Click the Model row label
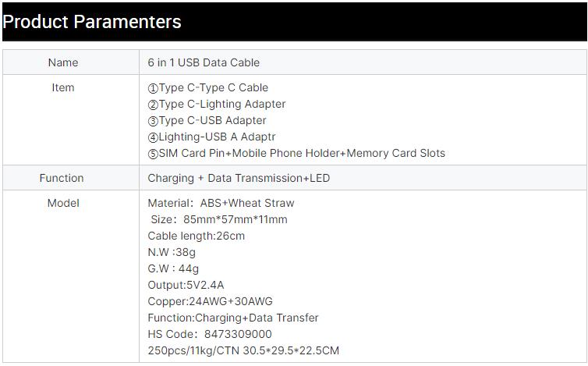The height and width of the screenshot is (366, 588). tap(63, 203)
